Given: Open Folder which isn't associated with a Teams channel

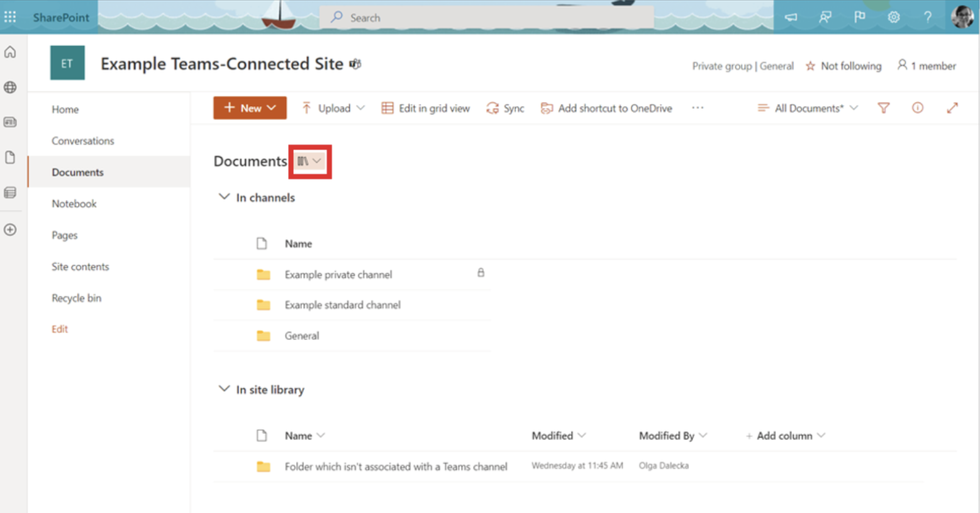Looking at the screenshot, I should coord(396,466).
